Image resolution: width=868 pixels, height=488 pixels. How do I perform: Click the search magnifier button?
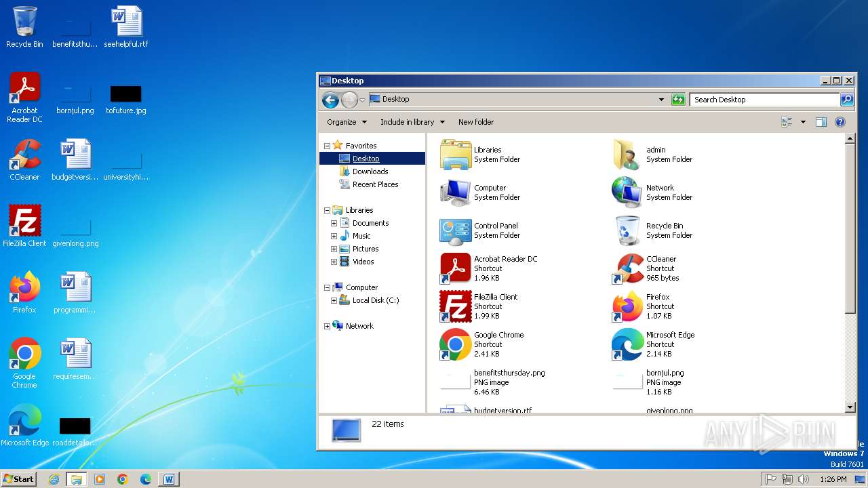[847, 100]
